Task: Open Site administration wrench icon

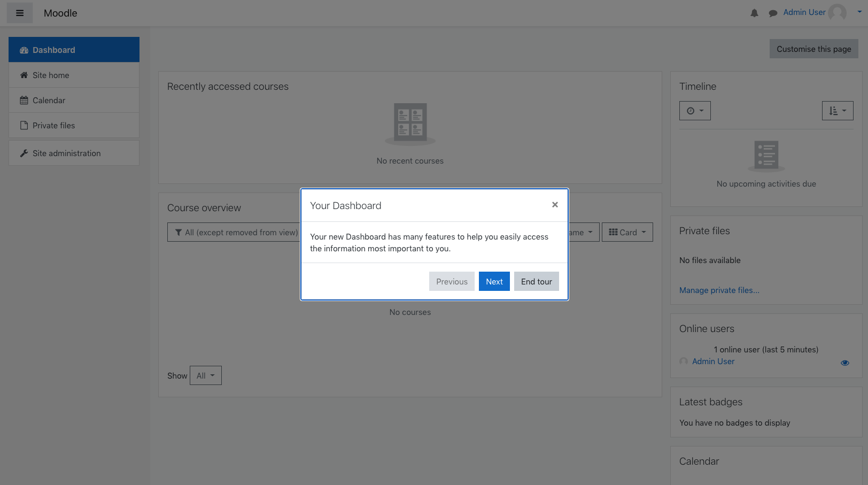Action: click(24, 153)
